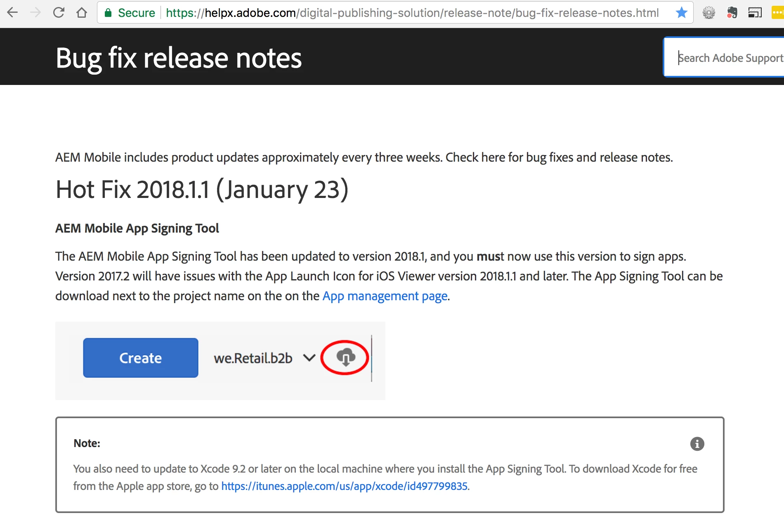Screen dimensions: 784x532
Task: Open the App management page link
Action: 385,296
